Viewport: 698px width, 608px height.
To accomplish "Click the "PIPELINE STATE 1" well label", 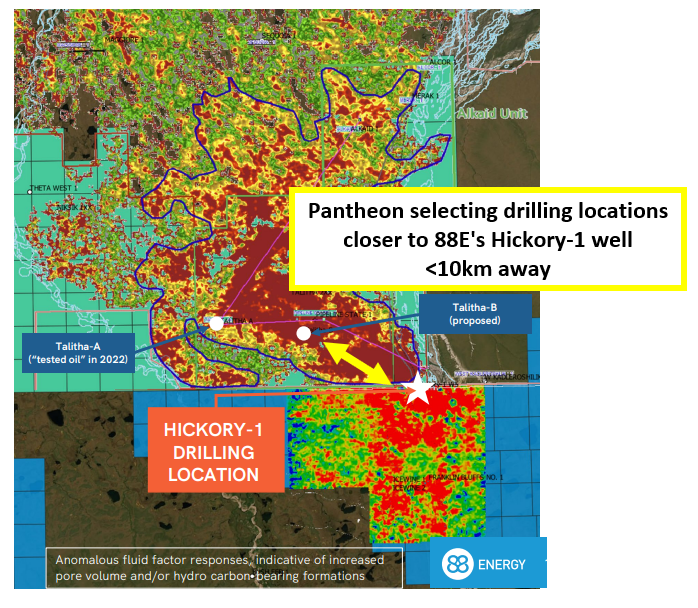I will (344, 315).
